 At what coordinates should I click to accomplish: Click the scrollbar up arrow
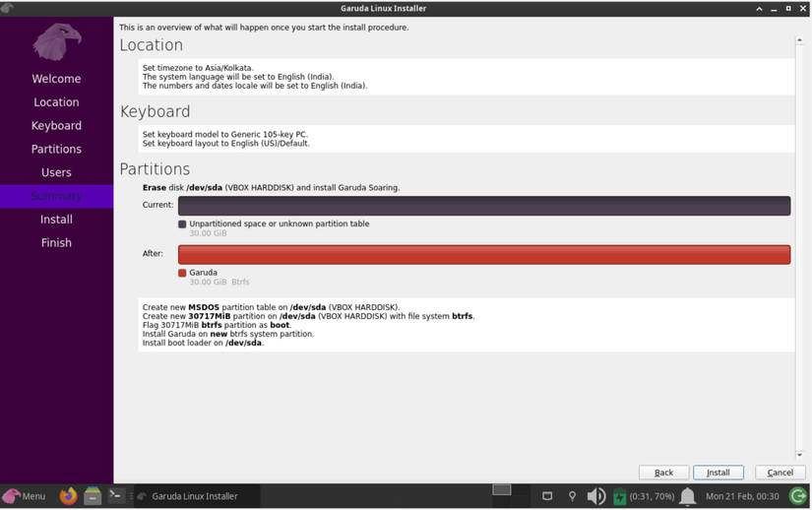click(799, 39)
